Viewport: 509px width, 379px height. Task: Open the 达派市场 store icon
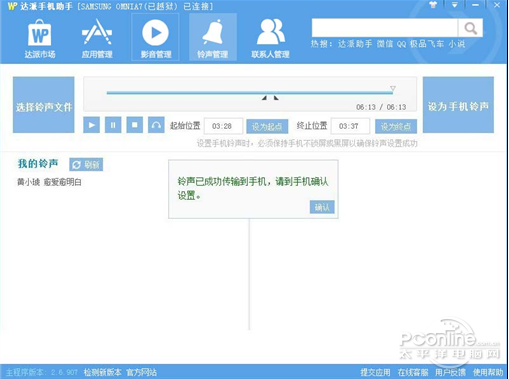tap(40, 39)
